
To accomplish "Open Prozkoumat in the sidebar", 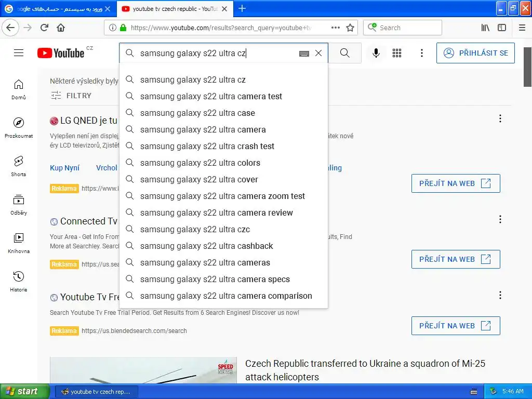I will click(x=19, y=128).
